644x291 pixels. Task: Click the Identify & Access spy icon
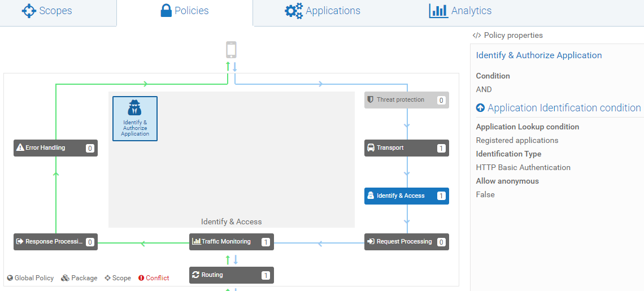370,196
